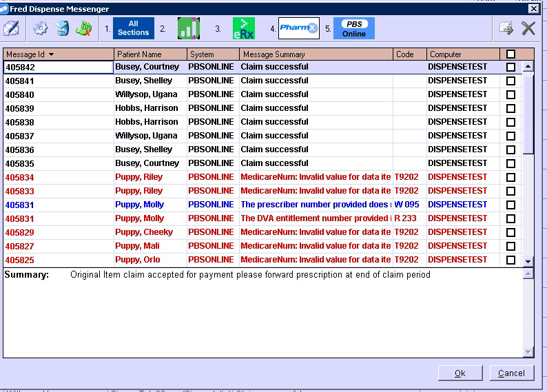
Task: Sort by Message Id column arrow
Action: 51,54
